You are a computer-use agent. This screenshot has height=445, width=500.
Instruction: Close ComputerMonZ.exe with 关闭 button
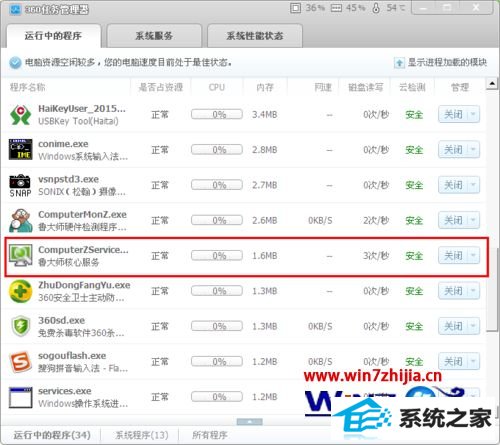tap(453, 220)
